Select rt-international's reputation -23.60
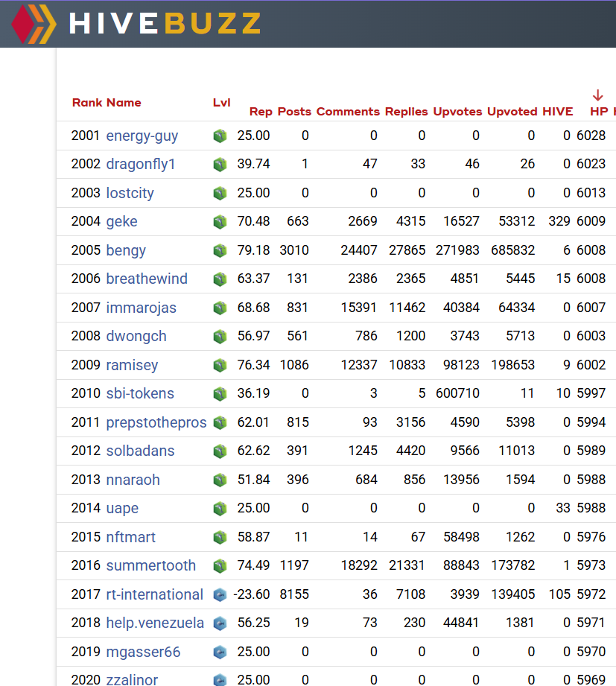616x686 pixels. 252,594
